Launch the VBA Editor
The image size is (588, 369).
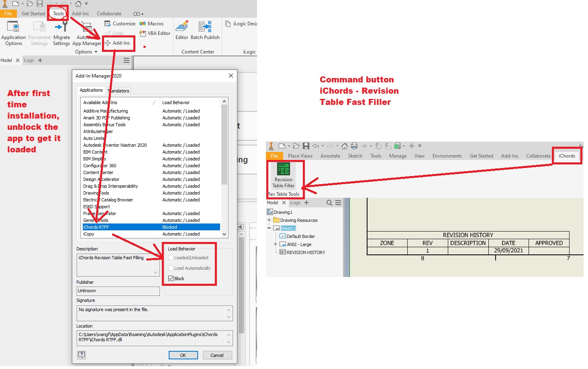click(x=155, y=33)
